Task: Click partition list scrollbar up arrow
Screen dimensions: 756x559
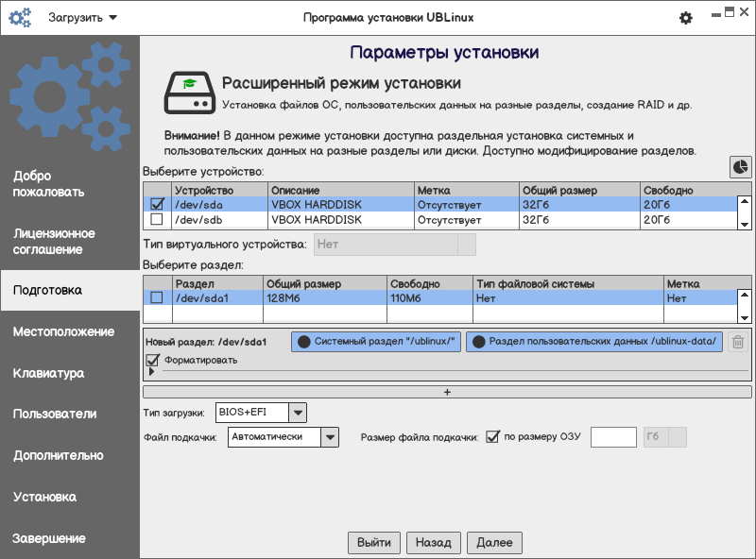Action: pos(745,295)
